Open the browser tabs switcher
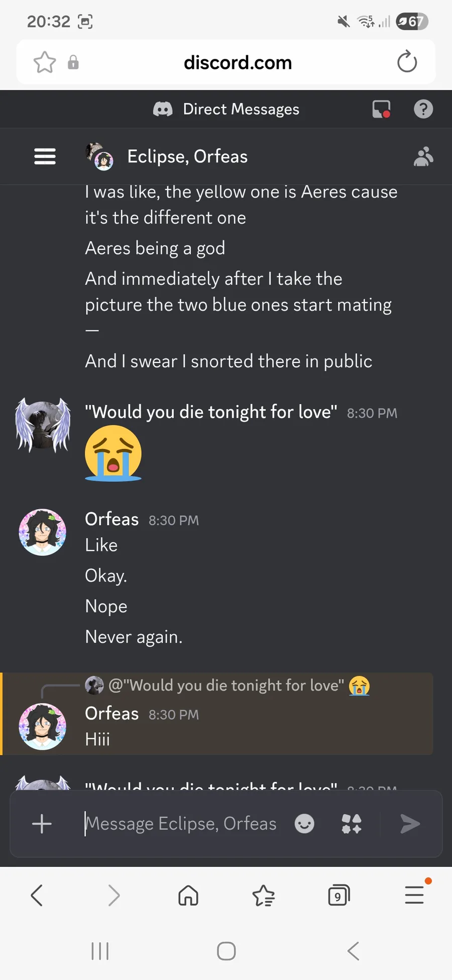This screenshot has width=452, height=980. point(338,896)
